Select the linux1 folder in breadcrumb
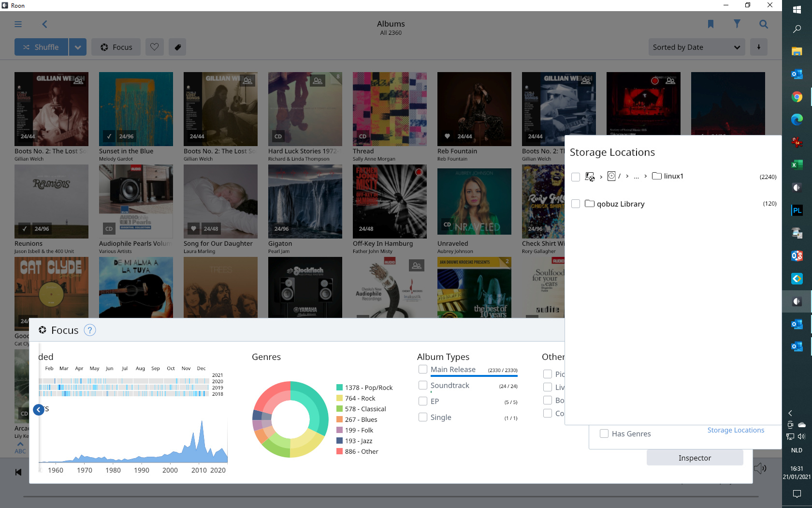 point(668,176)
